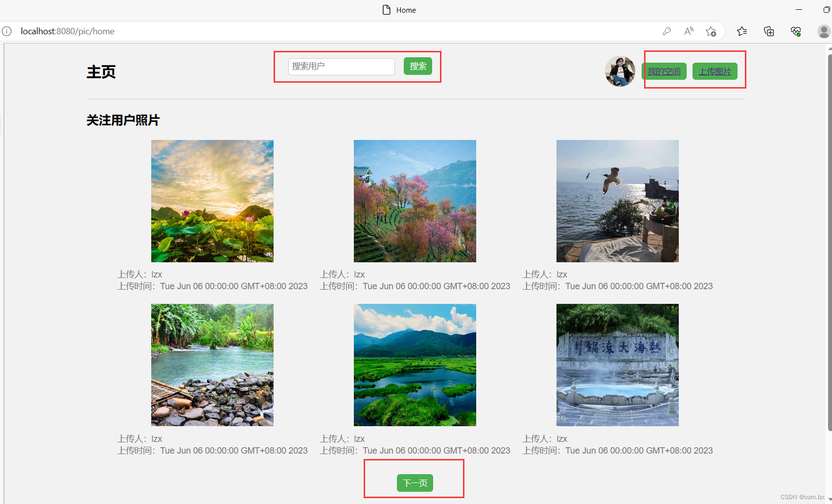Focus the 搜索用户 search field
The image size is (832, 504).
click(342, 67)
